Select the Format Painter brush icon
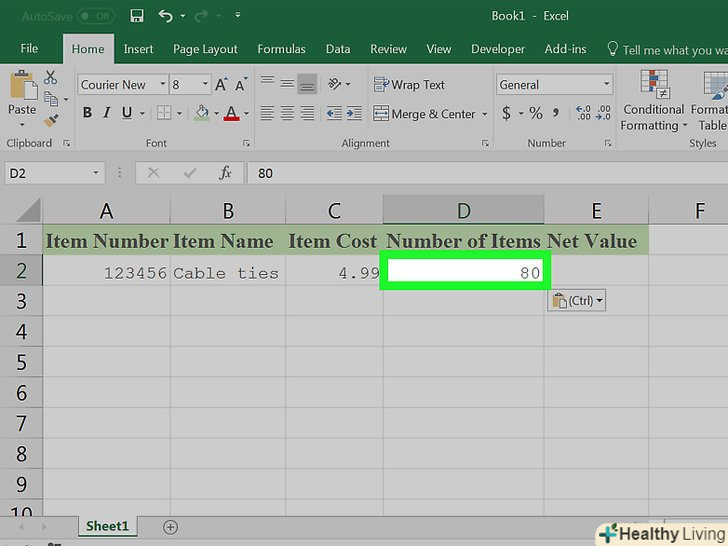 pos(52,121)
